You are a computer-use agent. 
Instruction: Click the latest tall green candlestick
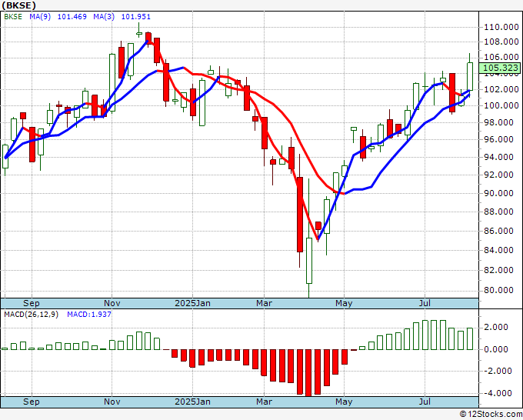[x=470, y=76]
